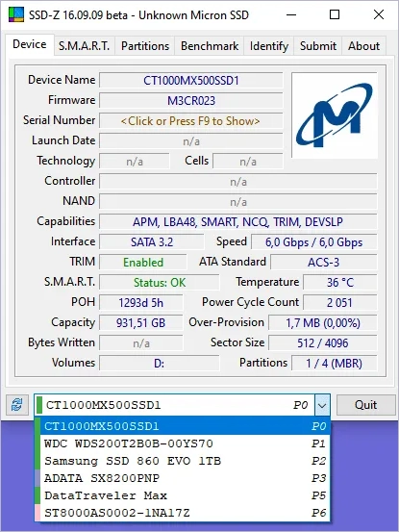The image size is (399, 532).
Task: Click the Quit button
Action: pyautogui.click(x=365, y=405)
